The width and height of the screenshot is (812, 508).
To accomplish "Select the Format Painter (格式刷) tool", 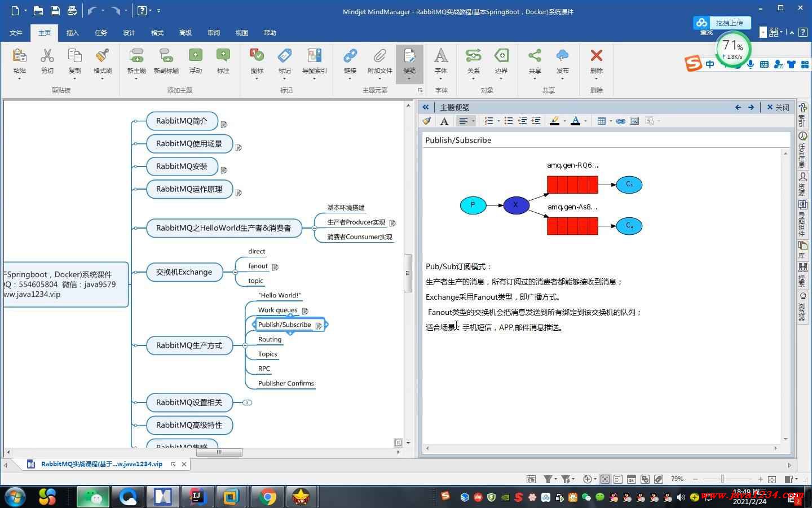I will pyautogui.click(x=103, y=56).
